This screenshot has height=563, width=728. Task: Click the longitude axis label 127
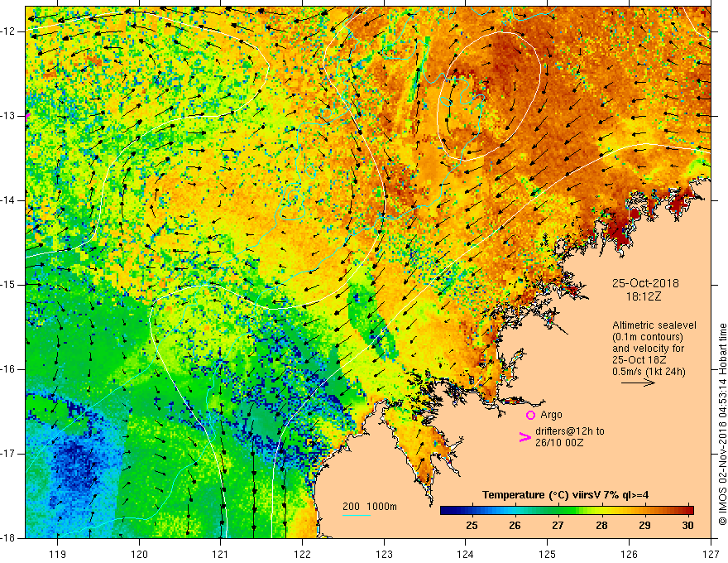pyautogui.click(x=711, y=554)
